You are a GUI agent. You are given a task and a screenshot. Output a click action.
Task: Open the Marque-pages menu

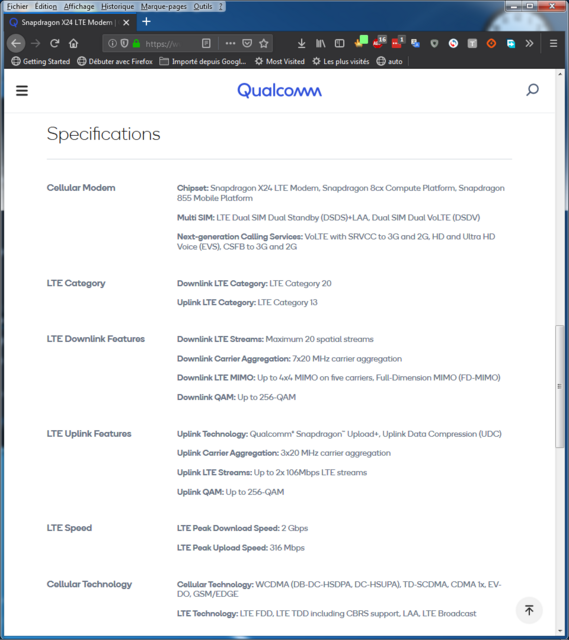(x=164, y=7)
